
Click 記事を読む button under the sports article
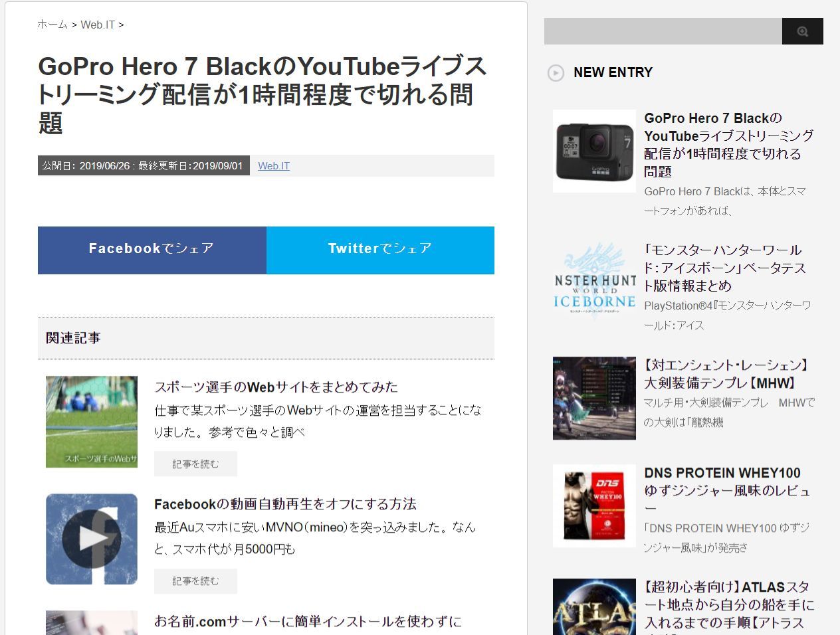(x=195, y=464)
